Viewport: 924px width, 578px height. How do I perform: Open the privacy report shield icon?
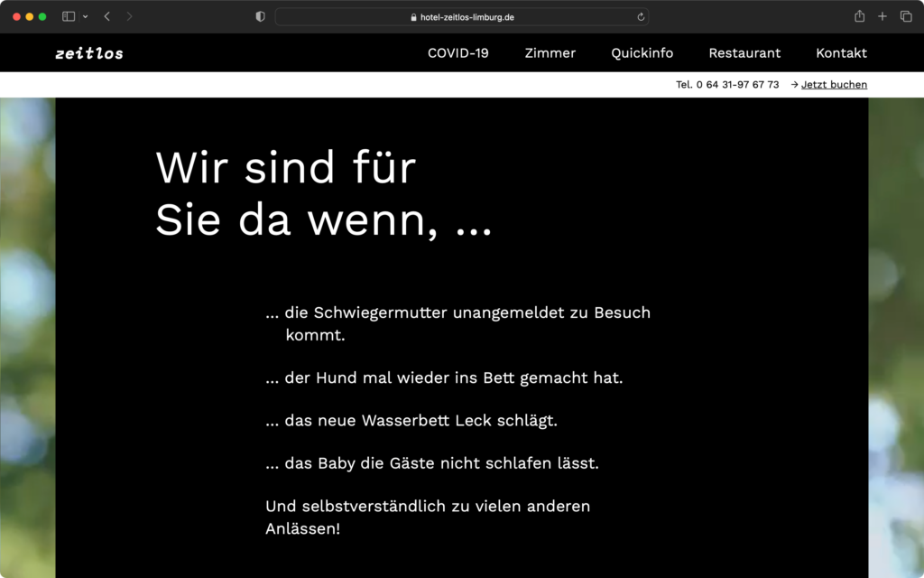coord(259,15)
